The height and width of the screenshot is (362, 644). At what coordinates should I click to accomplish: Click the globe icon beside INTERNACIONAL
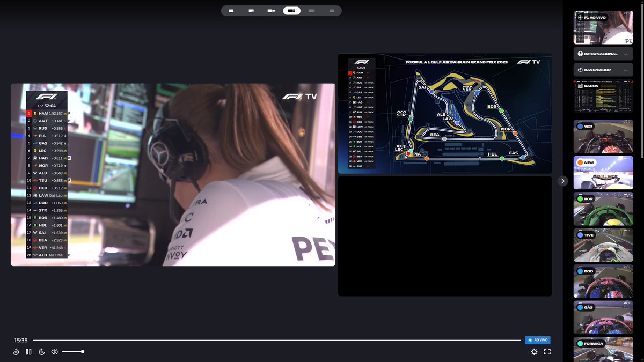[580, 54]
